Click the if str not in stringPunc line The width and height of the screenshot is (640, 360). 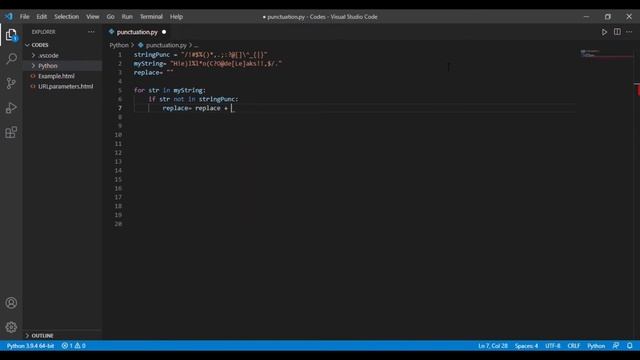pos(193,99)
